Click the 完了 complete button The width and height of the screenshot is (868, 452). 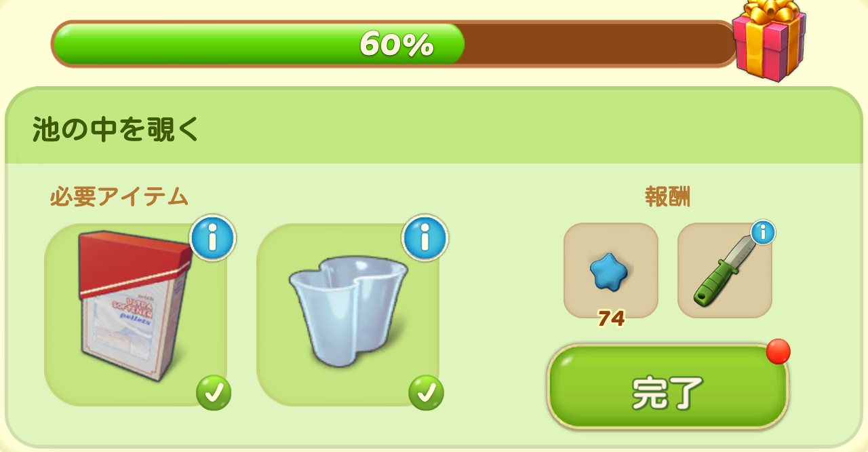668,387
